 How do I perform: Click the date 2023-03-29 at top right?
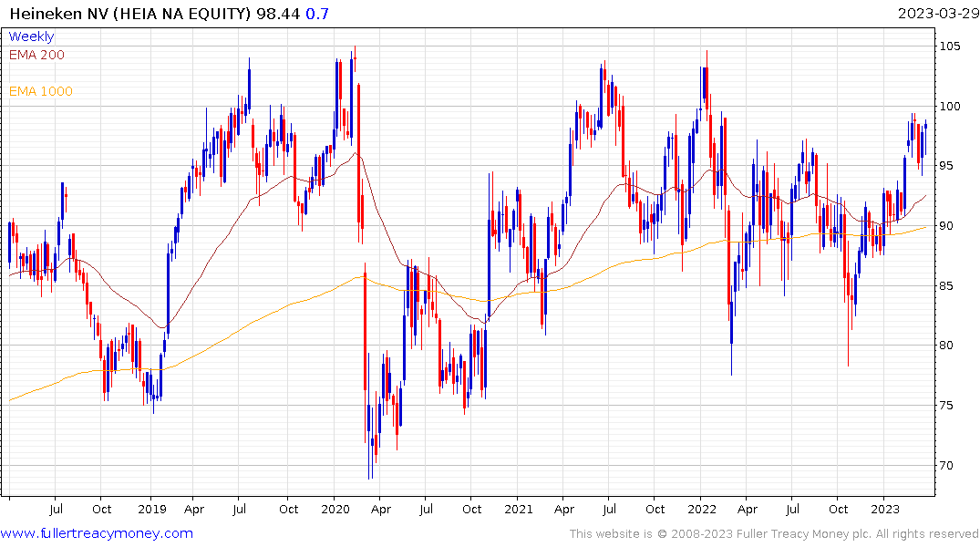(x=938, y=13)
